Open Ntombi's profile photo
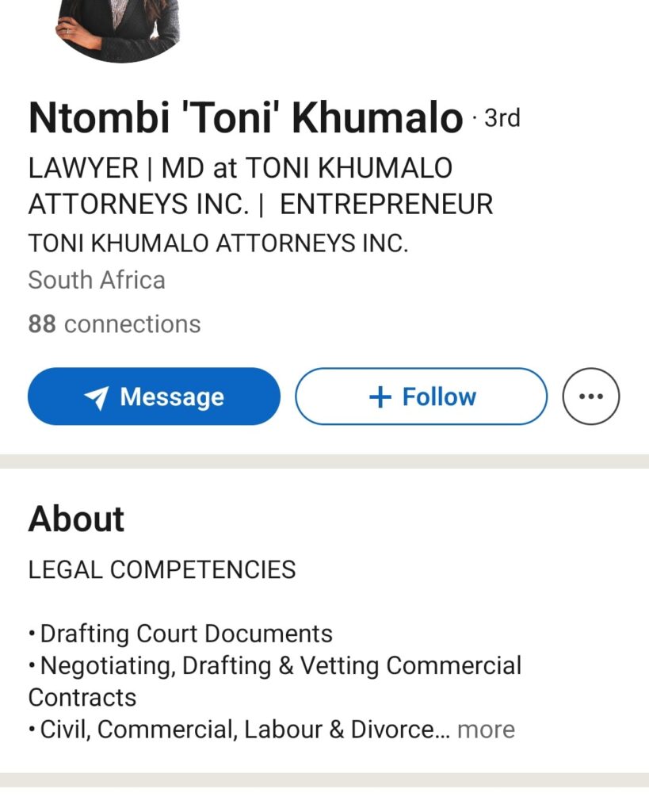 (x=119, y=28)
